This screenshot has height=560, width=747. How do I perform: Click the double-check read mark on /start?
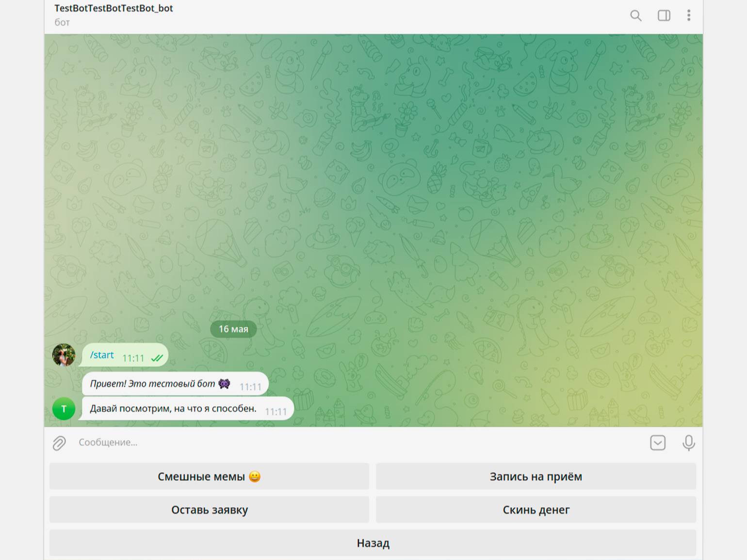(157, 358)
